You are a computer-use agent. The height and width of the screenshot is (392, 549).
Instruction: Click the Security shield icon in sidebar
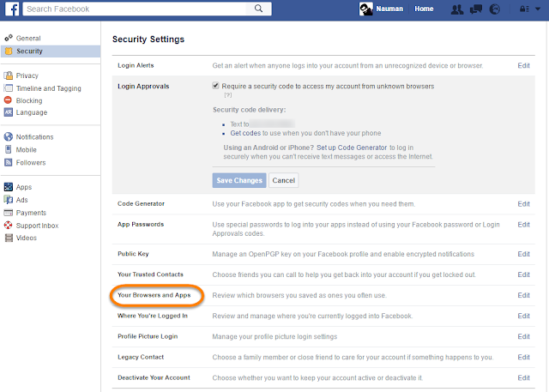[x=9, y=51]
